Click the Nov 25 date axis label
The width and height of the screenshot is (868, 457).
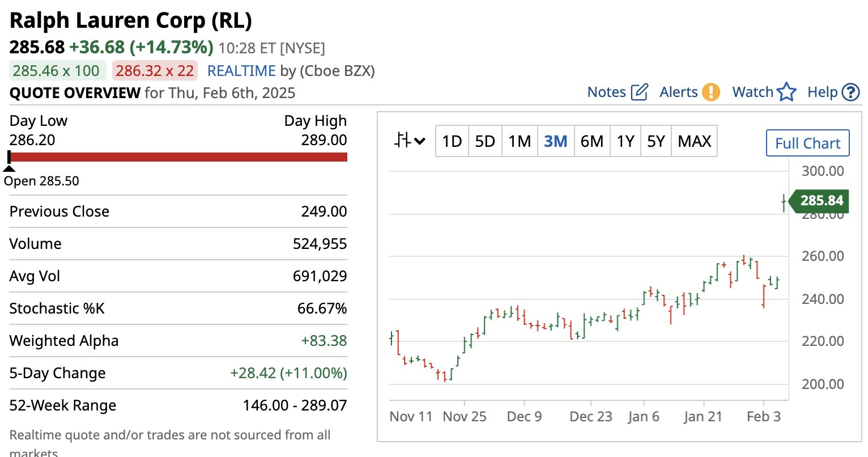(465, 417)
